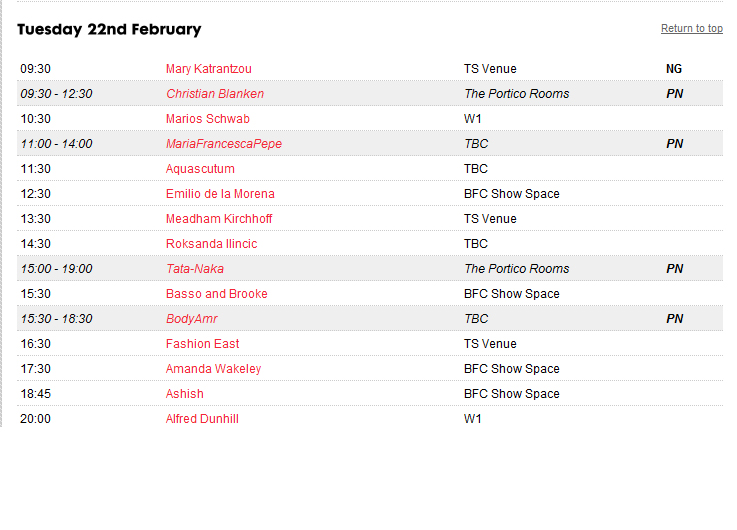Open Basso and Brooke link

[216, 294]
